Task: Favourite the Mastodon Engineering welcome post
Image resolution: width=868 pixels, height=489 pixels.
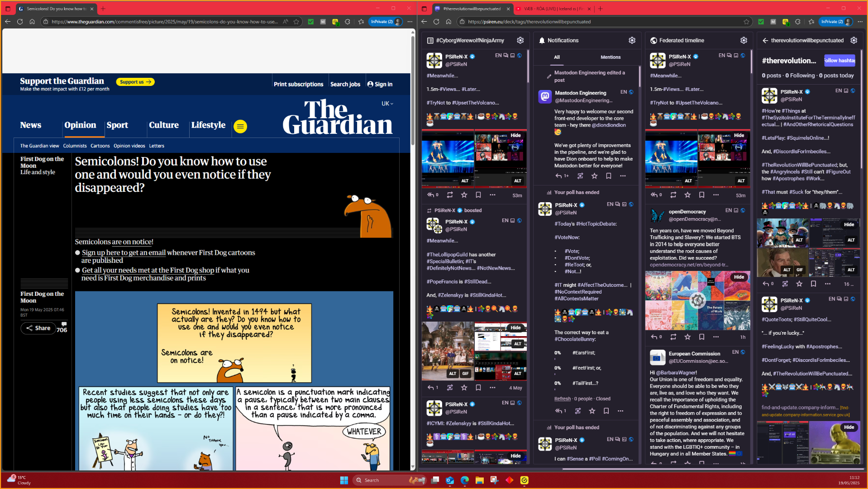Action: pyautogui.click(x=595, y=176)
